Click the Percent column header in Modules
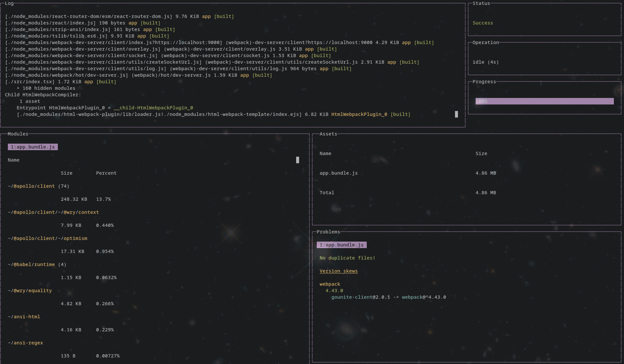 coord(106,173)
